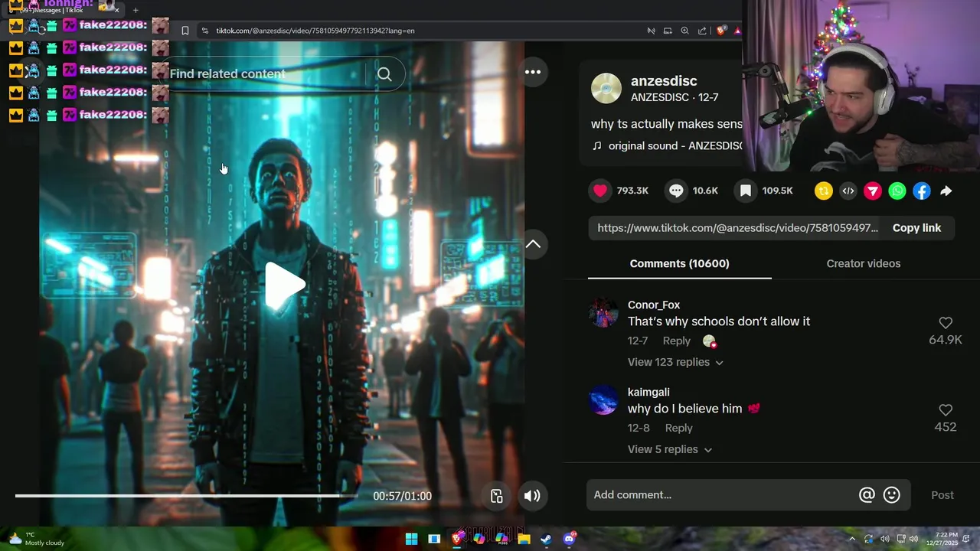980x551 pixels.
Task: Click the yellow Repost icon
Action: pos(824,191)
